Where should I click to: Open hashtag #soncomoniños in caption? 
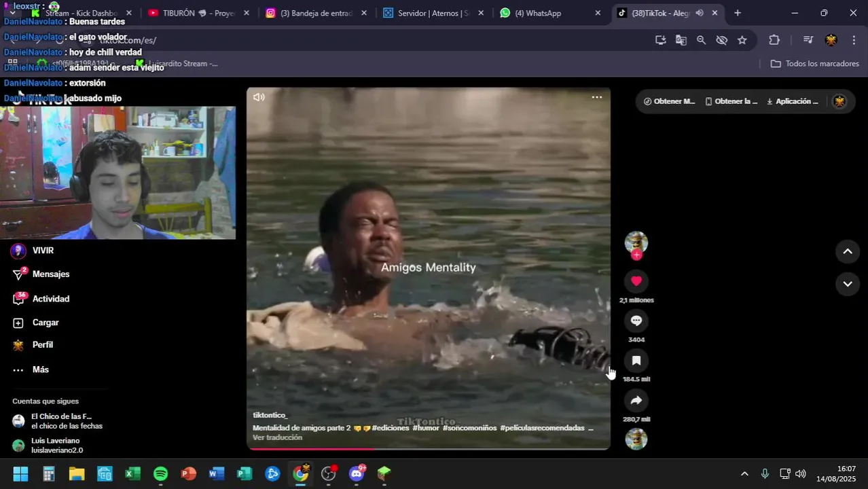tap(469, 428)
